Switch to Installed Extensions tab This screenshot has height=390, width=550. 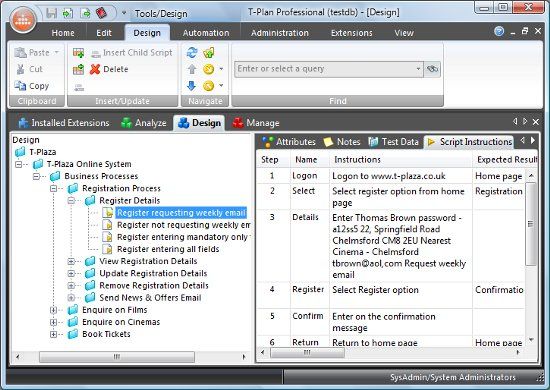click(x=64, y=123)
